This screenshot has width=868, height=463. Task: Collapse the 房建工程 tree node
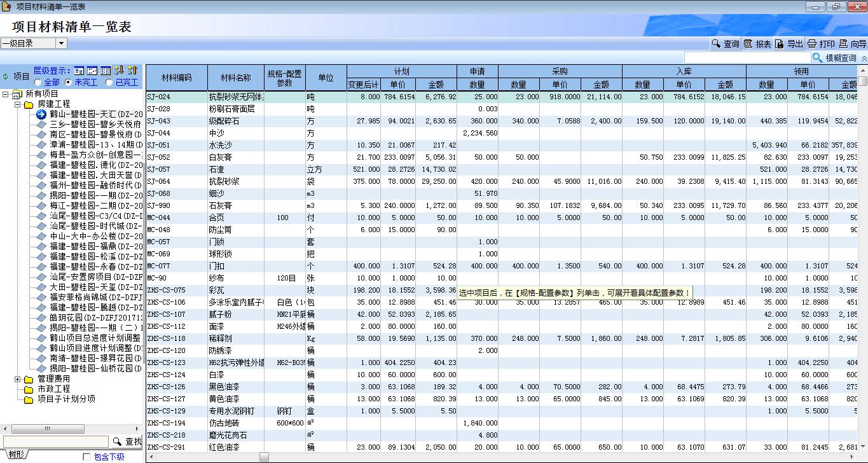[x=18, y=104]
